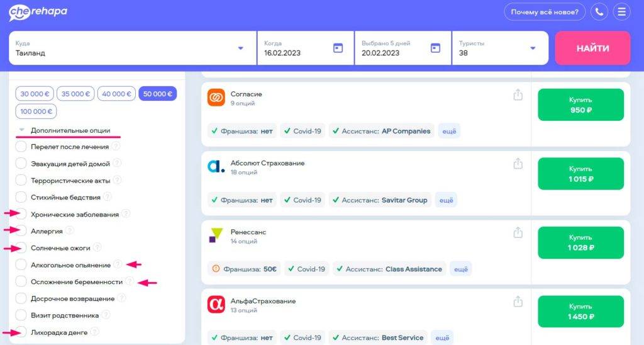Screen dimensions: 644x345
Task: Open calendar icon next to 20.02.2023
Action: [x=435, y=48]
